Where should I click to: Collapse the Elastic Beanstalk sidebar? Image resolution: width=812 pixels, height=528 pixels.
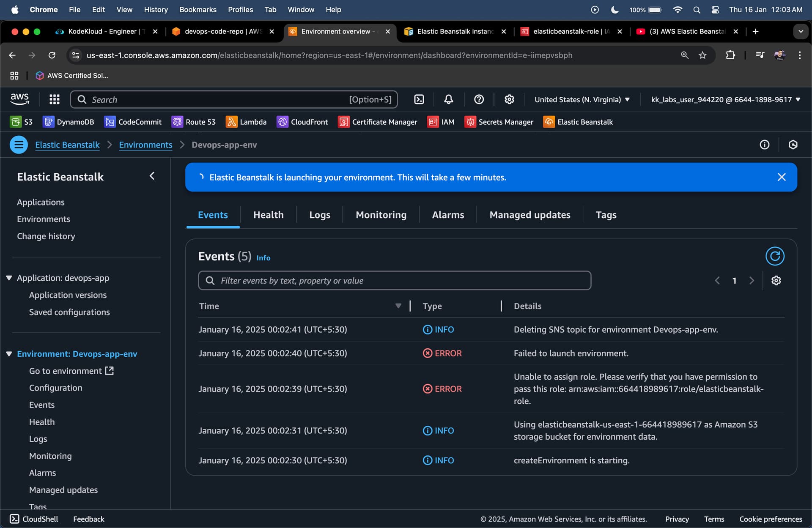152,176
